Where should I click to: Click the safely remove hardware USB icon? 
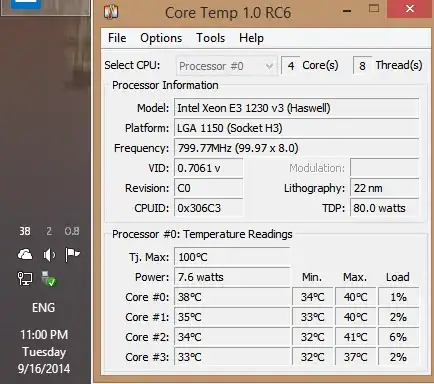[49, 279]
